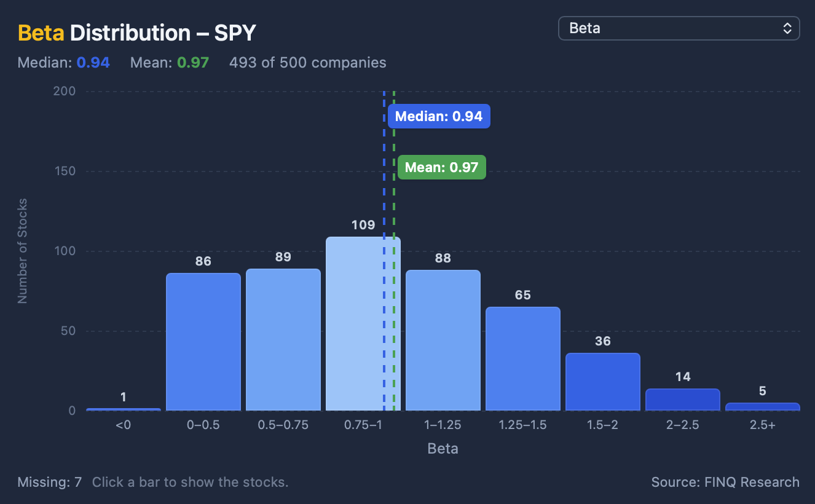Show stocks in the 0.5–0.75 bar

click(283, 339)
